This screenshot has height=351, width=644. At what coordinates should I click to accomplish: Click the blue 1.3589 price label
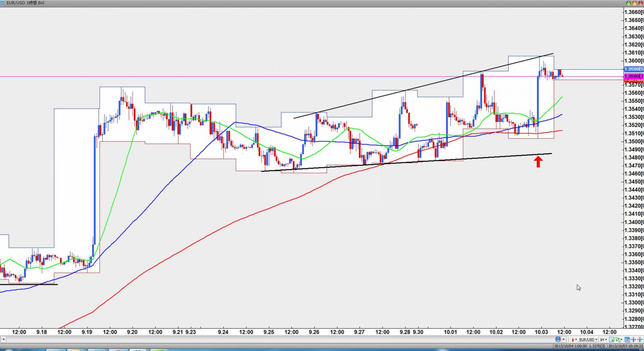pyautogui.click(x=634, y=69)
